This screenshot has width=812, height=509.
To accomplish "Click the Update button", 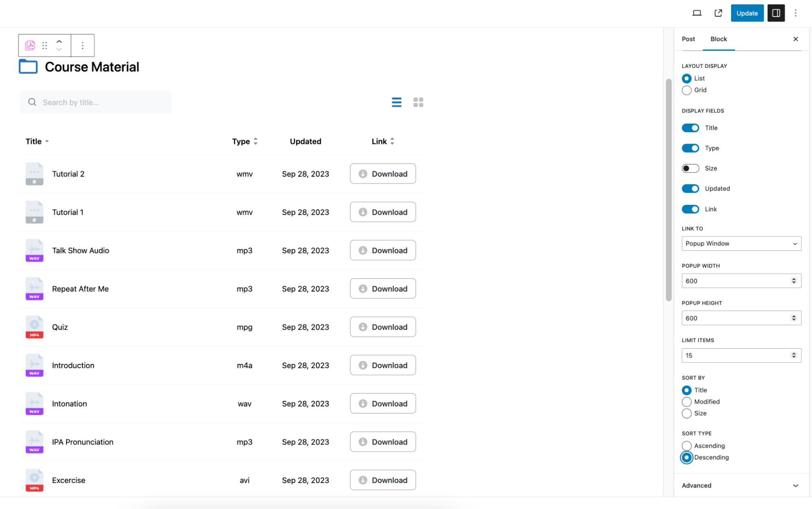I will [x=747, y=13].
